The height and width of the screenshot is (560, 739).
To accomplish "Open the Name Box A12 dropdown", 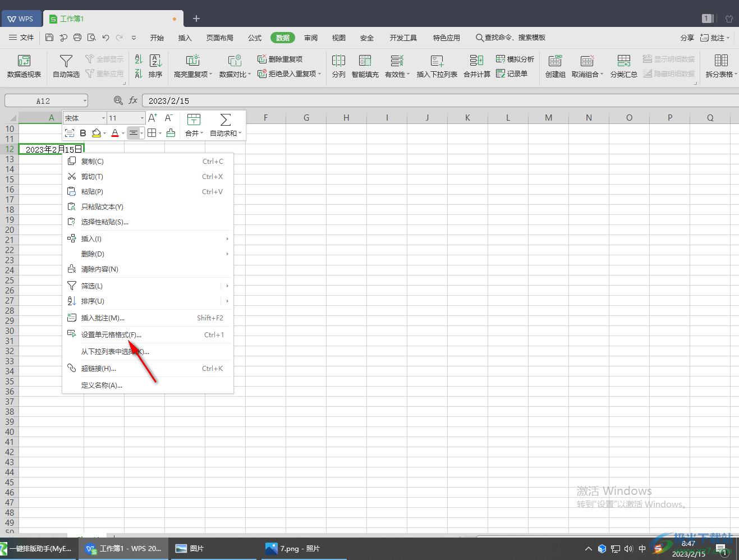I will point(85,101).
